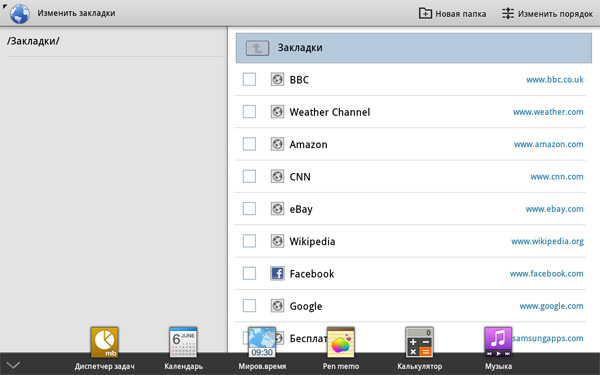Select the eBay bookmark row
This screenshot has height=375, width=600.
[x=411, y=209]
